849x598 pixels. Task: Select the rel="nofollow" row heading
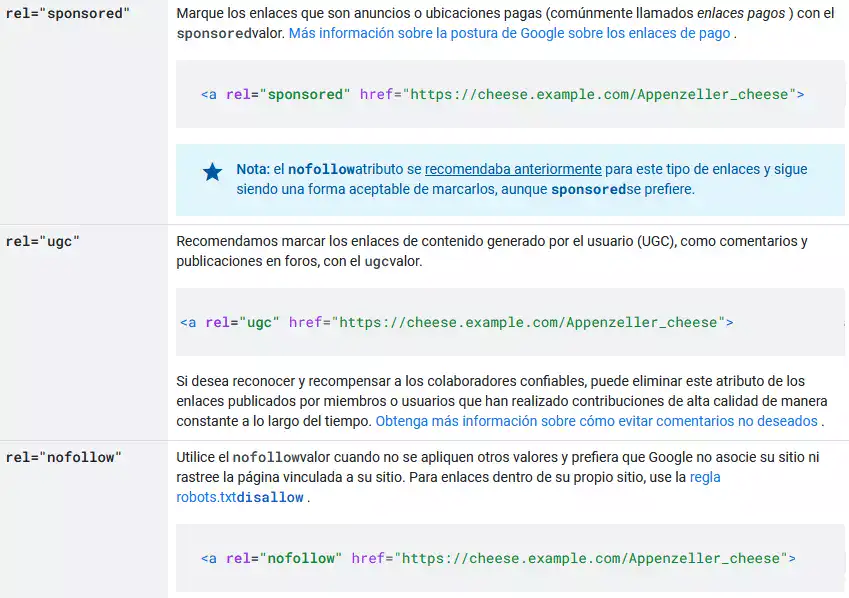coord(63,457)
